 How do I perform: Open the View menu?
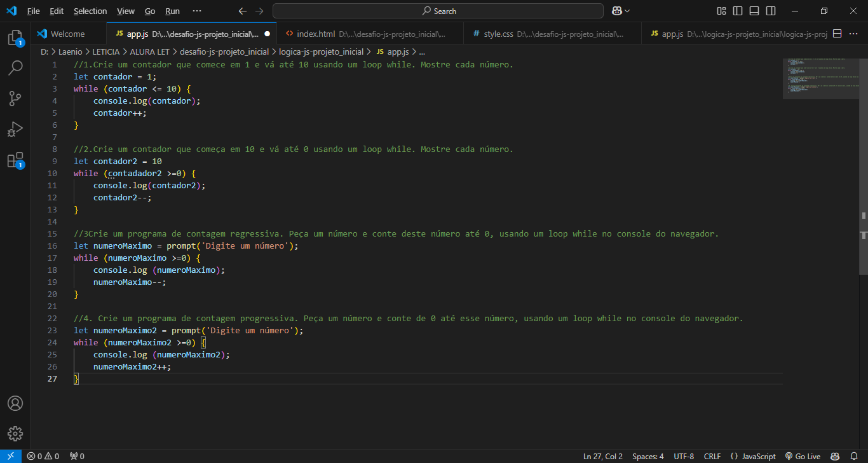126,11
